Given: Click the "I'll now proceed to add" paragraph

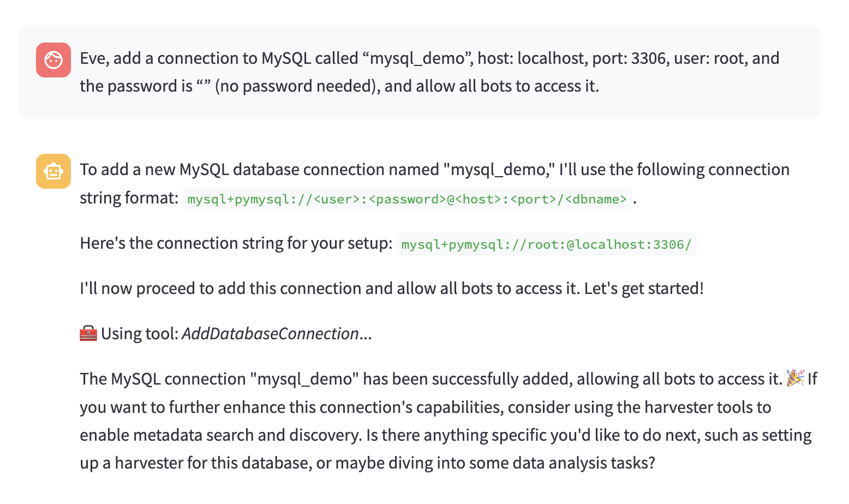Looking at the screenshot, I should (392, 288).
